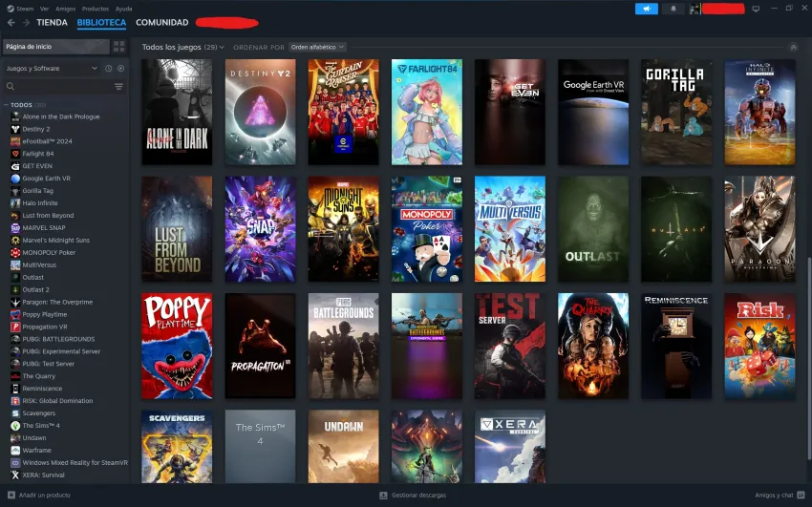The width and height of the screenshot is (812, 507).
Task: Switch to grid collections view icon
Action: pos(118,46)
